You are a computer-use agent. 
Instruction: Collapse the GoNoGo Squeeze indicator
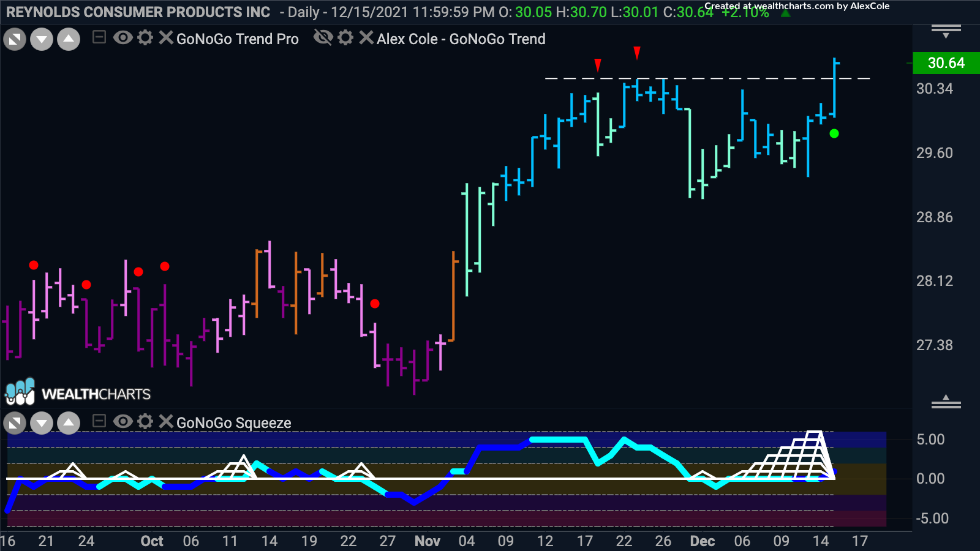coord(99,421)
